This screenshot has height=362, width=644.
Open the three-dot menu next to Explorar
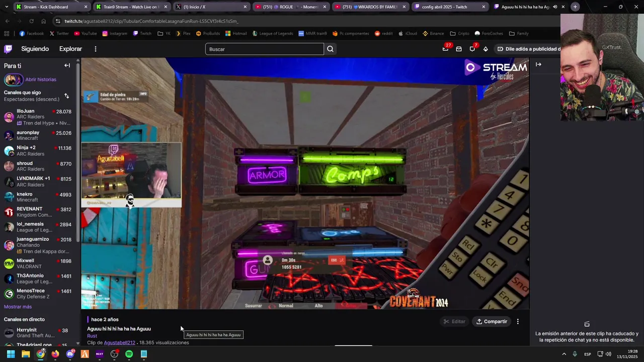click(x=95, y=49)
